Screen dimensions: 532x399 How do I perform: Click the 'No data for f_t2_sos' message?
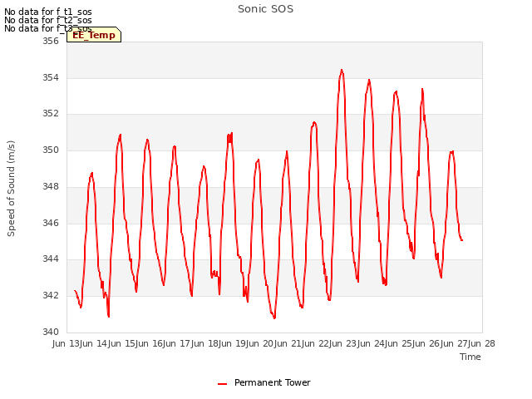[48, 20]
